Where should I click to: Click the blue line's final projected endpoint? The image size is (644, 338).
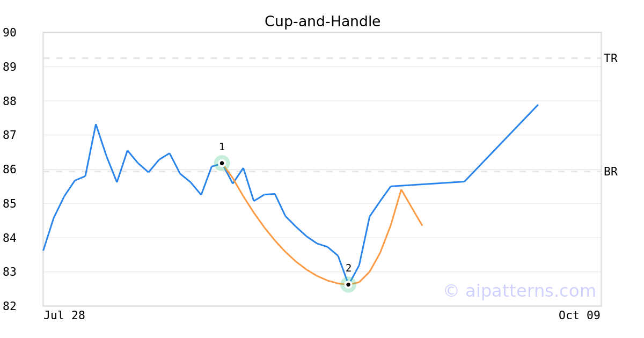point(538,105)
